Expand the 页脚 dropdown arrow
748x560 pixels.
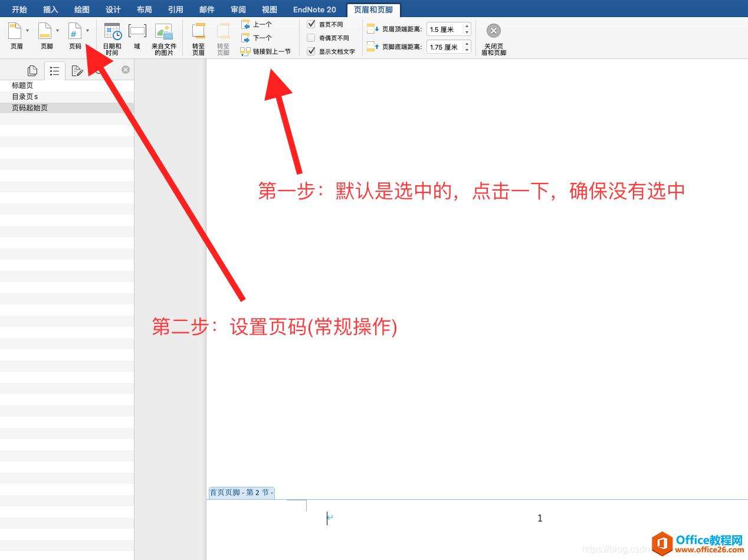57,31
